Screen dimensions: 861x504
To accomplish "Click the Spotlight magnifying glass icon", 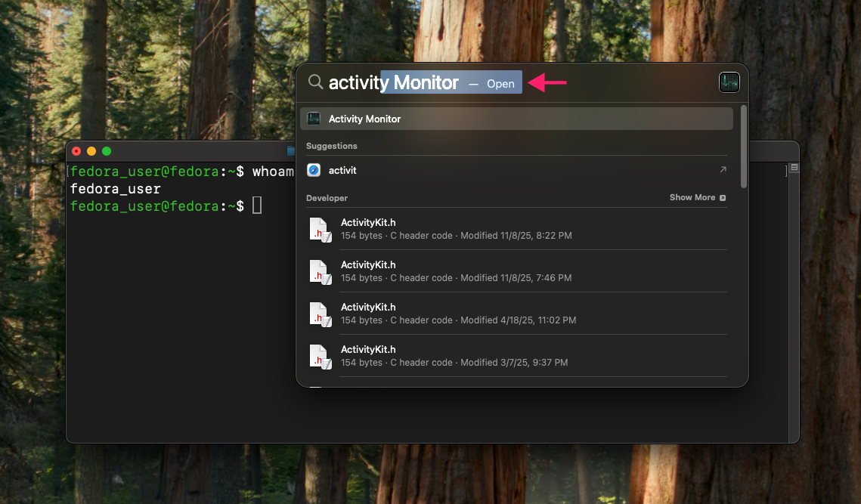I will click(x=315, y=82).
